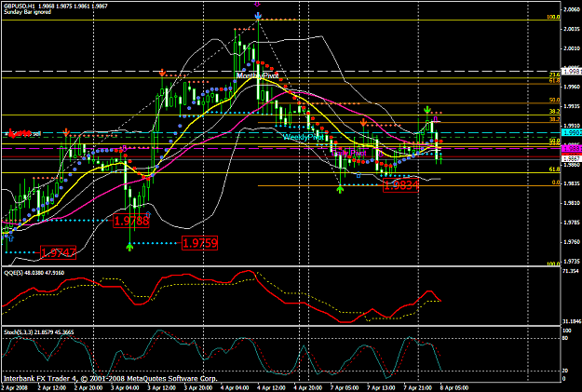The width and height of the screenshot is (582, 392).
Task: Click the blue down arrow at chart peak
Action: (x=258, y=16)
